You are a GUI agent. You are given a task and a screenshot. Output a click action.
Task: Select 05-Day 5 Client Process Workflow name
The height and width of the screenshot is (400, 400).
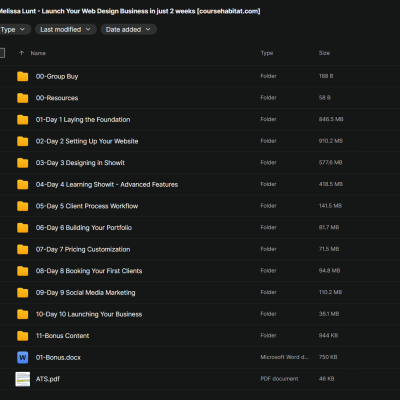(x=87, y=206)
